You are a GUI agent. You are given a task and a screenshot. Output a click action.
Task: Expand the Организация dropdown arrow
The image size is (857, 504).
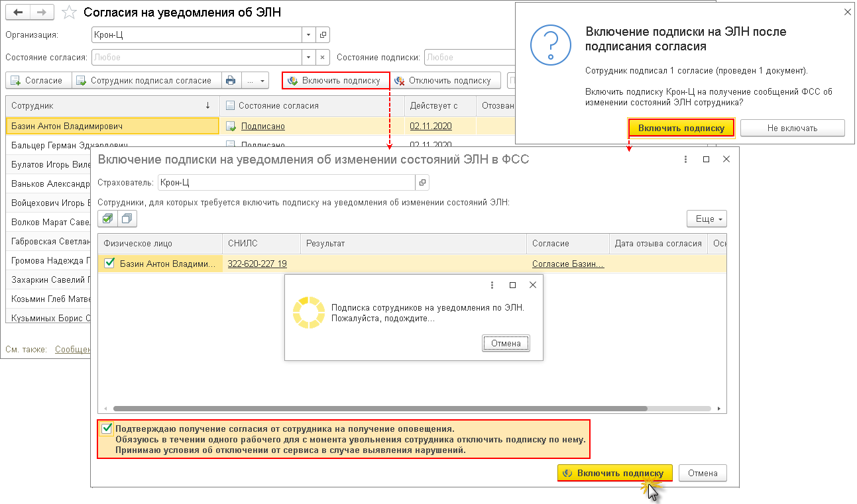310,35
